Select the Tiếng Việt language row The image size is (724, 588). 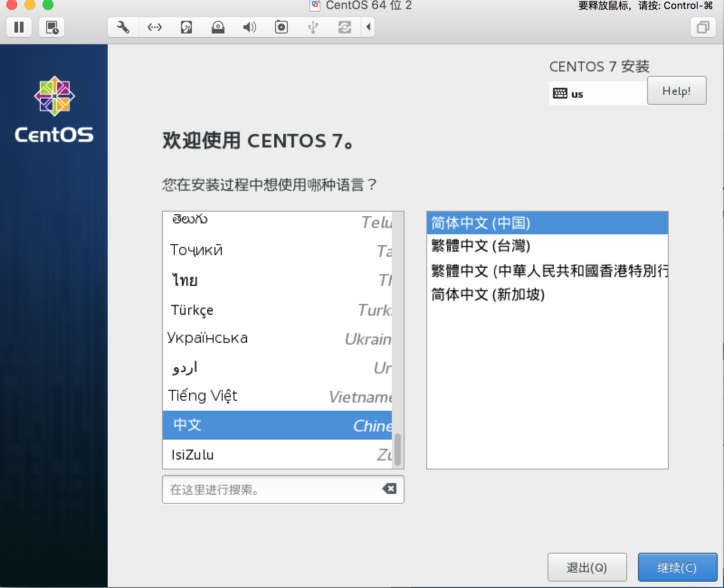[x=277, y=396]
